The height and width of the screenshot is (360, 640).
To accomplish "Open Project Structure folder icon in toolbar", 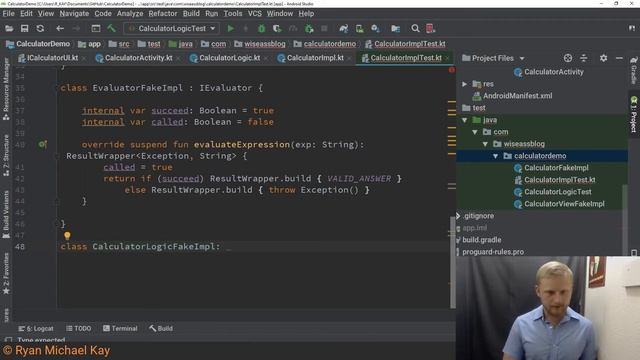I will coord(395,29).
